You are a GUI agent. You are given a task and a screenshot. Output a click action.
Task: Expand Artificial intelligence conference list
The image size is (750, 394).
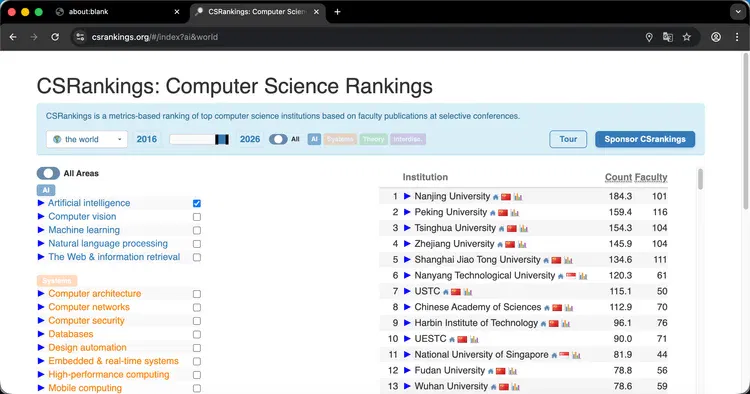point(41,203)
